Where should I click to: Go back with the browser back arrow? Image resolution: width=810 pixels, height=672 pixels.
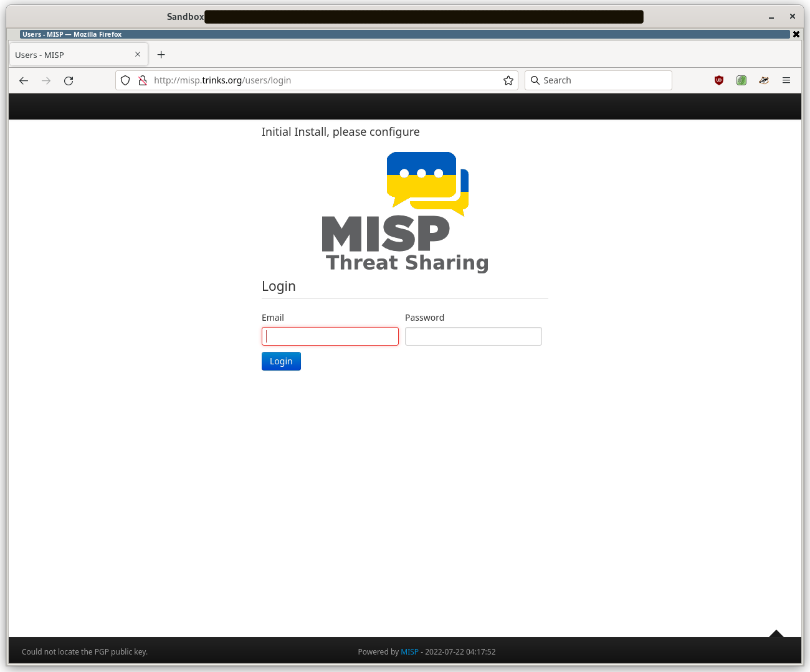(x=24, y=80)
